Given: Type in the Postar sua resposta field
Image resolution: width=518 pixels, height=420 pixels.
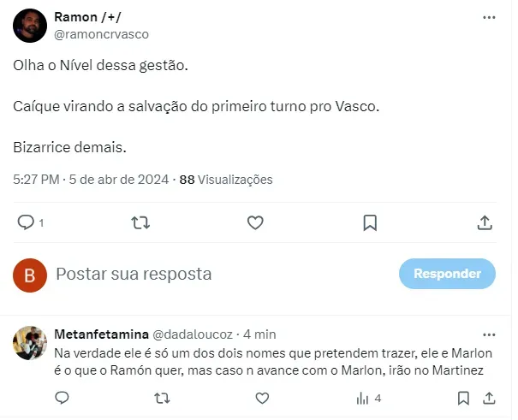Looking at the screenshot, I should click(x=214, y=274).
